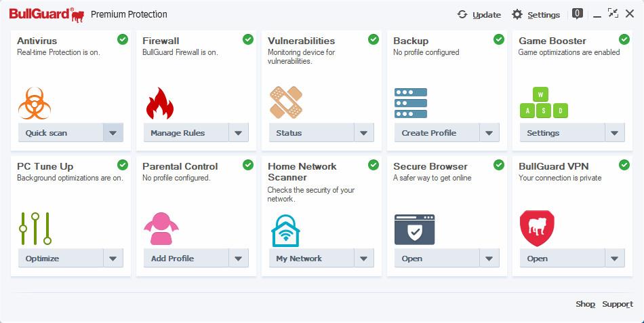
Task: Click the Backup server stack icon
Action: pos(411,103)
